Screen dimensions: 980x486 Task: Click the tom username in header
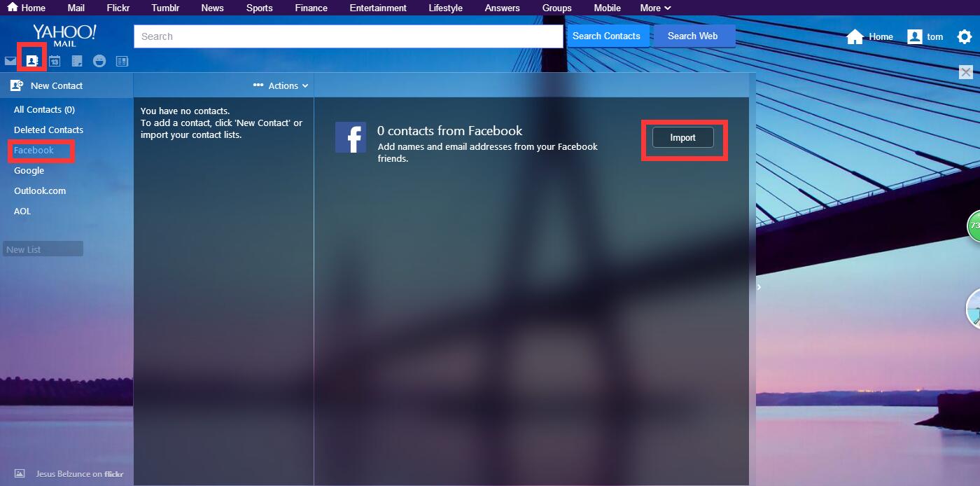pyautogui.click(x=935, y=36)
